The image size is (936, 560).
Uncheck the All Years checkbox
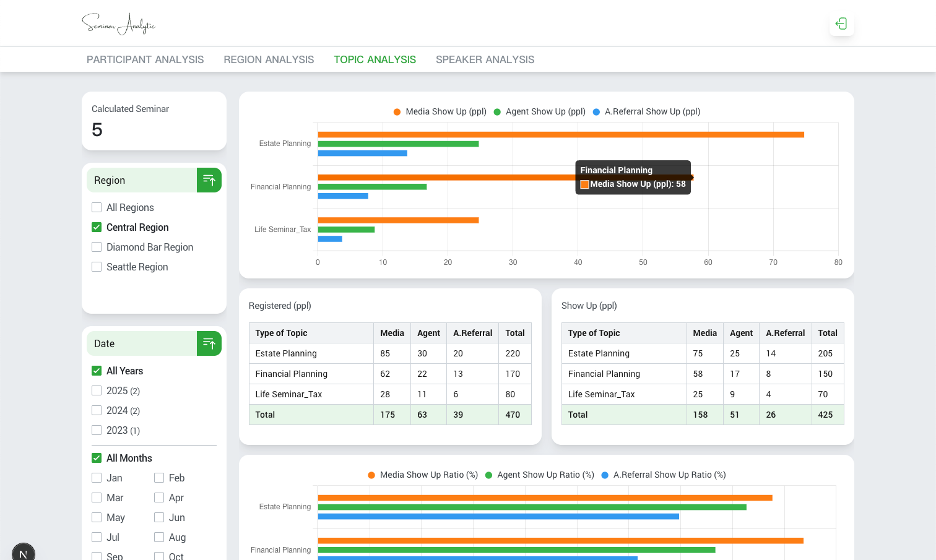(x=97, y=371)
